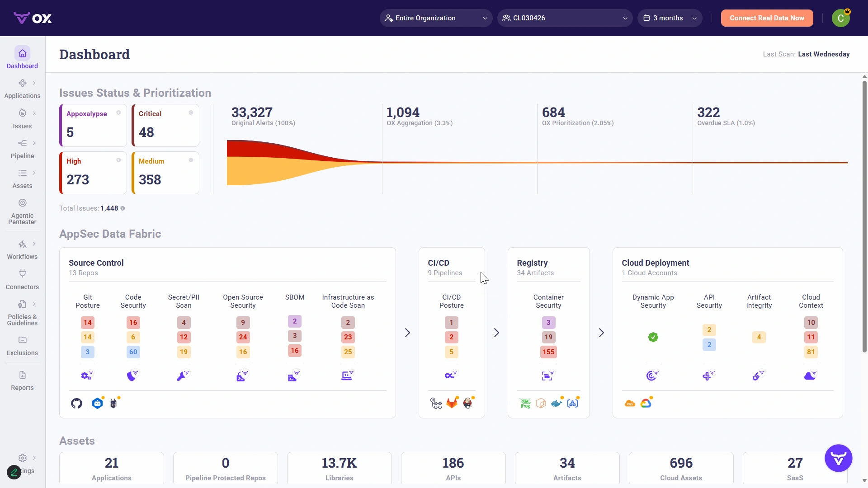The width and height of the screenshot is (868, 488).
Task: Click the Google Cloud icon under Cloud Deployment
Action: (646, 403)
